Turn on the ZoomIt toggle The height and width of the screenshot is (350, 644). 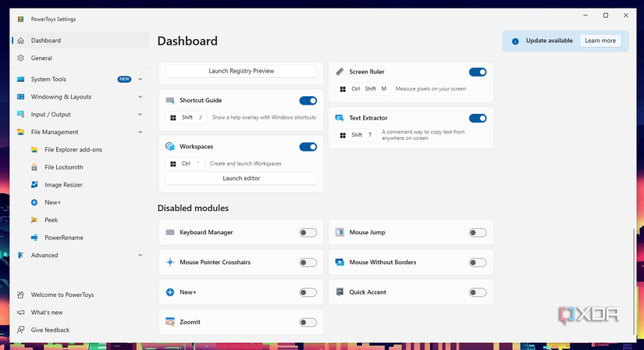click(x=308, y=323)
